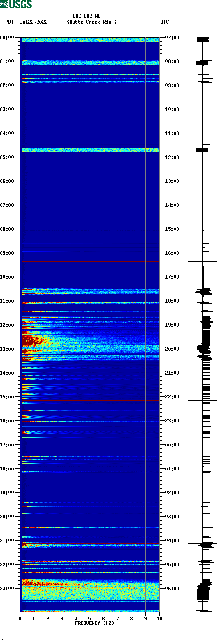Viewport: 220px width, 644px height.
Task: Click the UTC timezone label
Action: coord(165,22)
